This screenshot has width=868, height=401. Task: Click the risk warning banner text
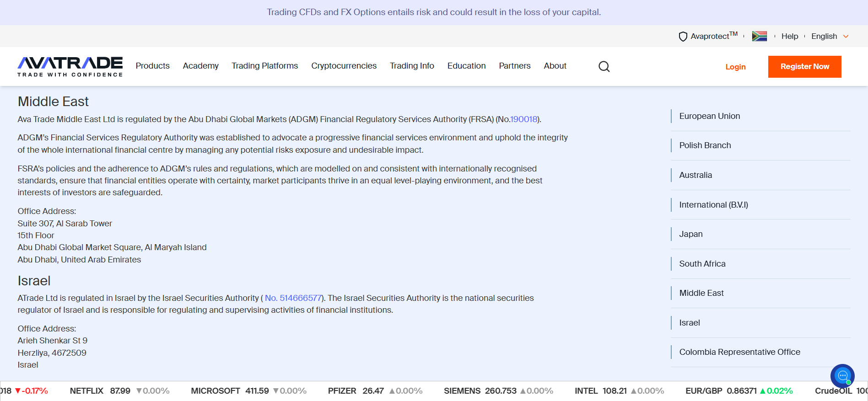(x=434, y=12)
